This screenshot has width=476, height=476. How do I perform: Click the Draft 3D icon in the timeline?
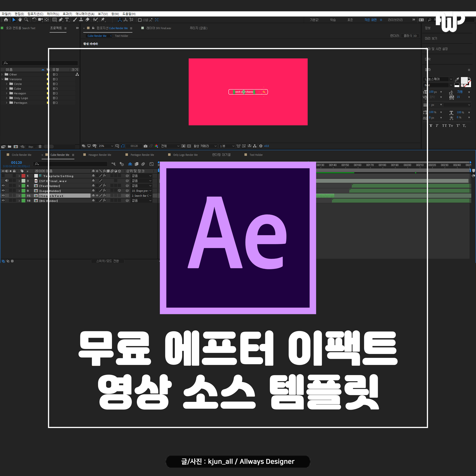[x=121, y=164]
